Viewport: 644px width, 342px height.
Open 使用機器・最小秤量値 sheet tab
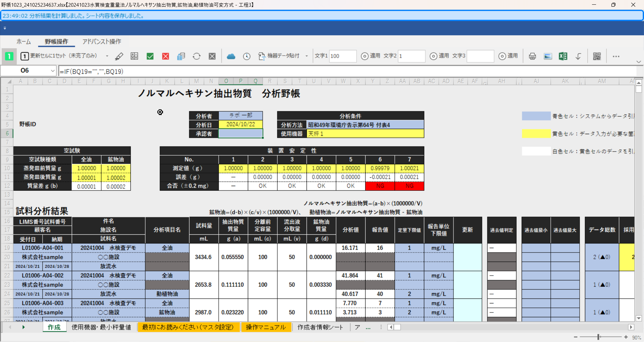101,327
